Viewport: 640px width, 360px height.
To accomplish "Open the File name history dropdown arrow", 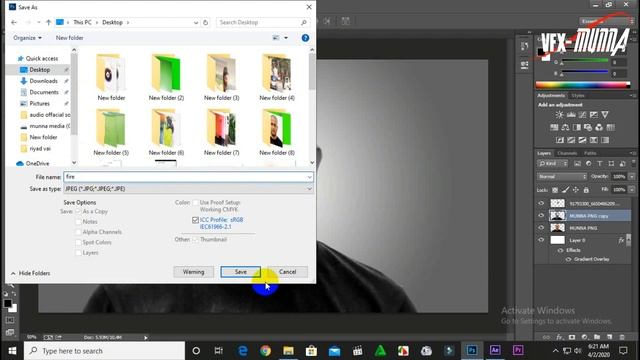I will coord(309,177).
